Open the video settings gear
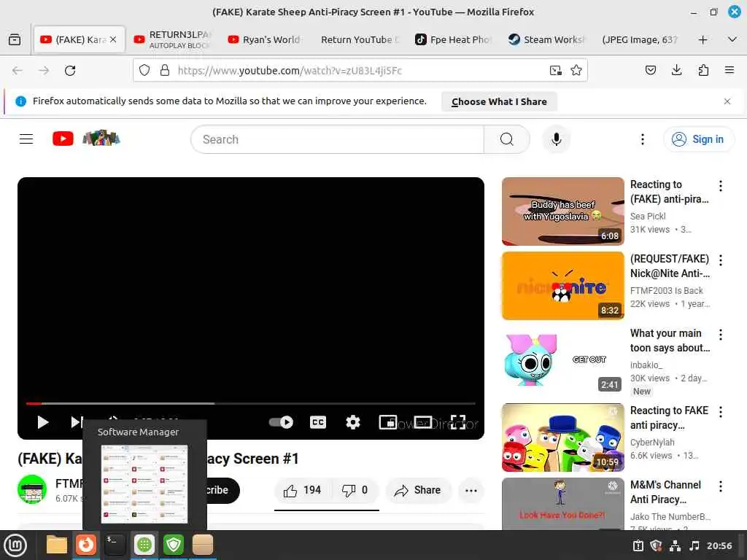 [352, 422]
